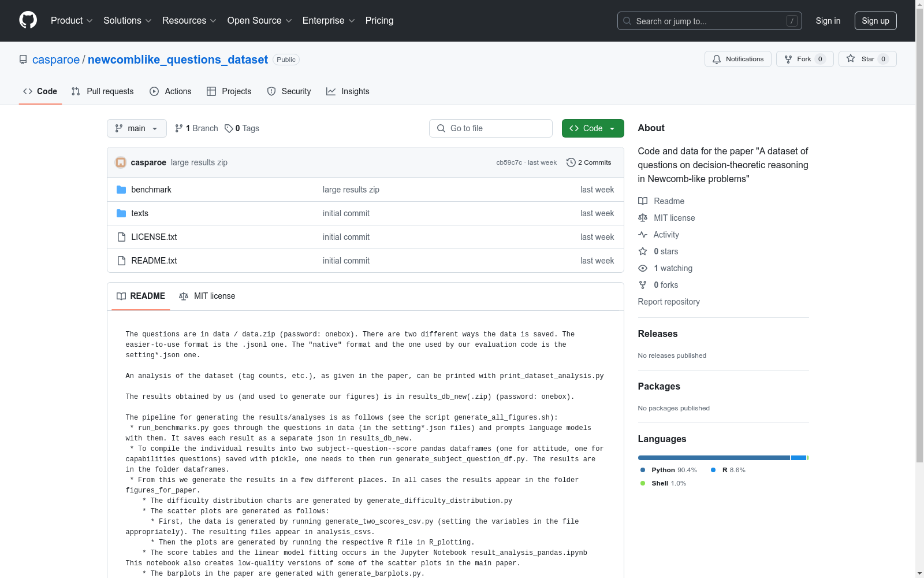Click the repository icon before casparoe
The height and width of the screenshot is (578, 924).
23,60
